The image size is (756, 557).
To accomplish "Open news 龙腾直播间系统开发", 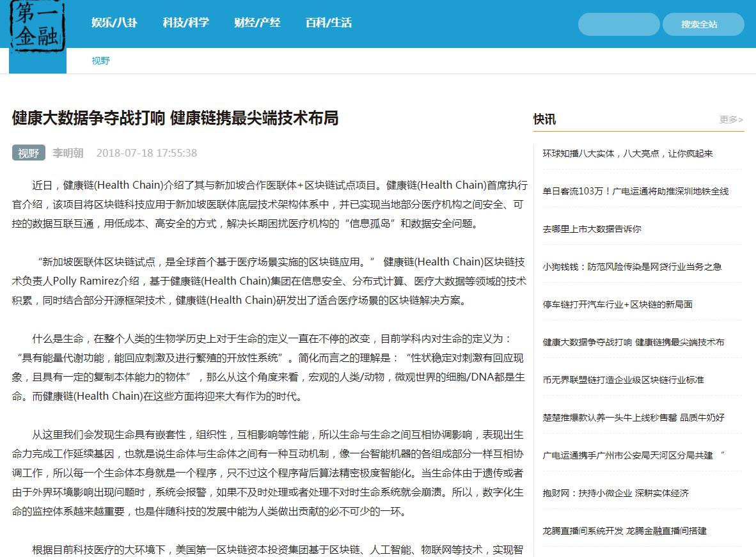I will [624, 531].
